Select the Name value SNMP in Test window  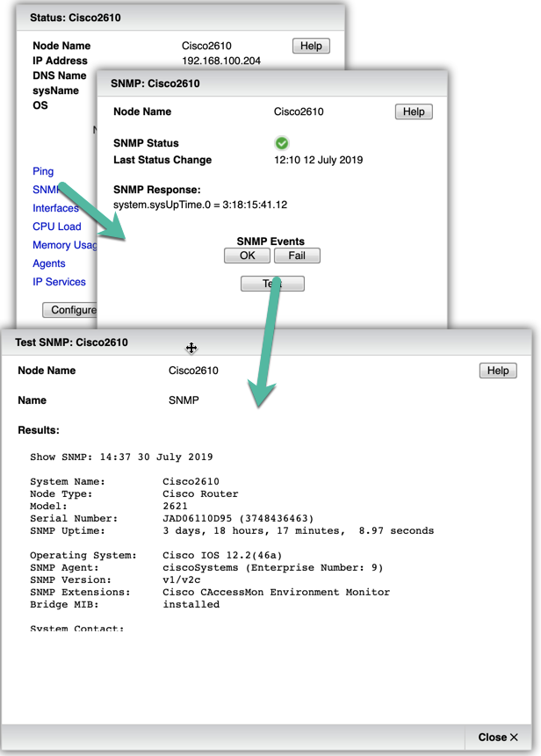(x=184, y=400)
